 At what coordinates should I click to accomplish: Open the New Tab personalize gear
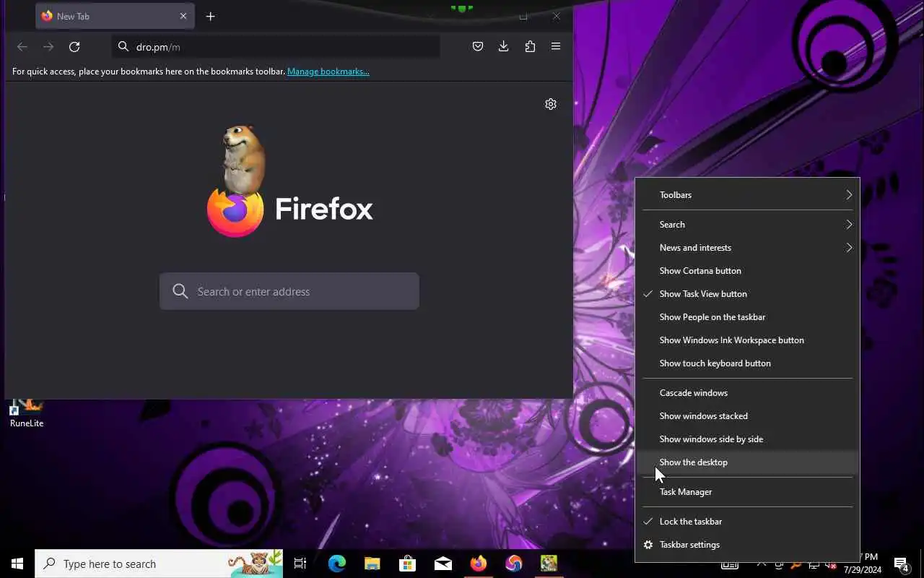tap(551, 104)
